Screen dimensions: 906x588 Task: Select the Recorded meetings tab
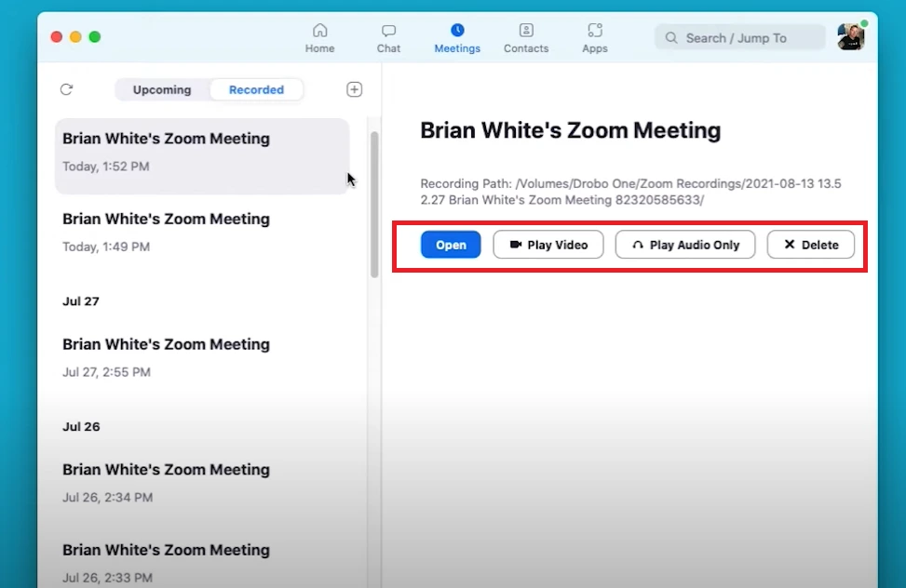256,89
